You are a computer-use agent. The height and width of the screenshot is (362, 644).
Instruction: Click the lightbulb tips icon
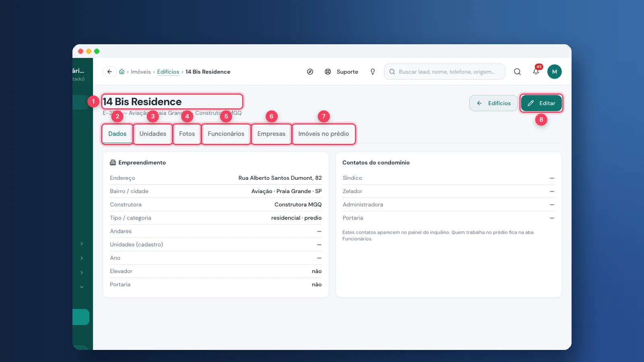[373, 72]
